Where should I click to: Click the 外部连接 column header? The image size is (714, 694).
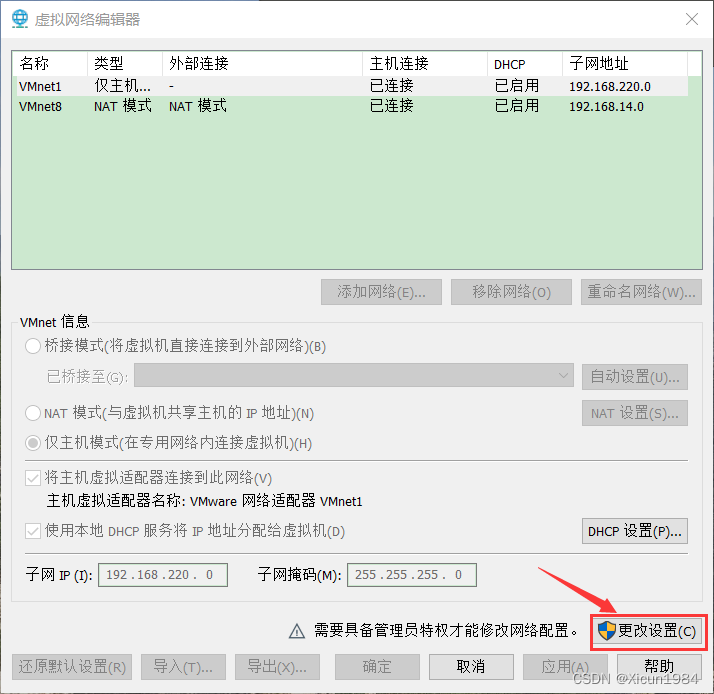262,64
